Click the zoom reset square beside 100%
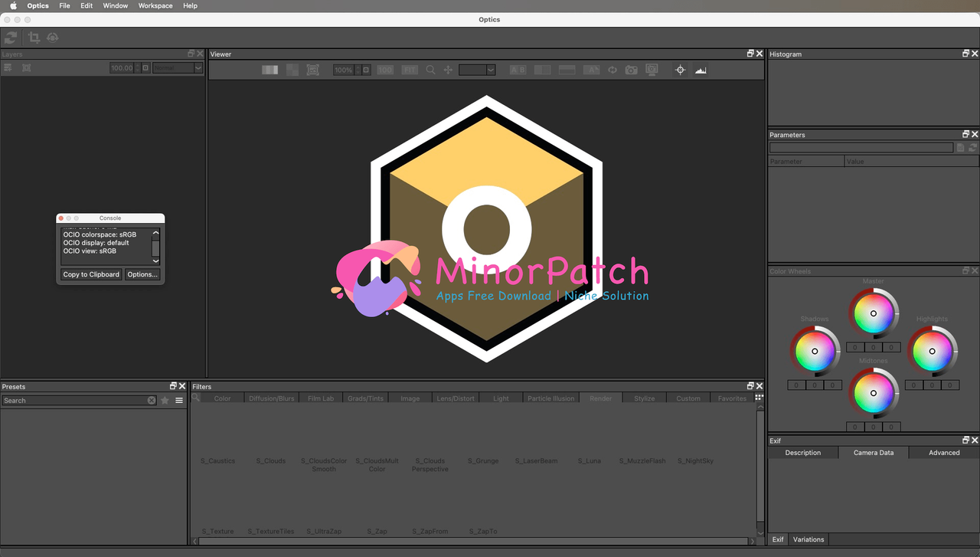980x557 pixels. coord(366,70)
